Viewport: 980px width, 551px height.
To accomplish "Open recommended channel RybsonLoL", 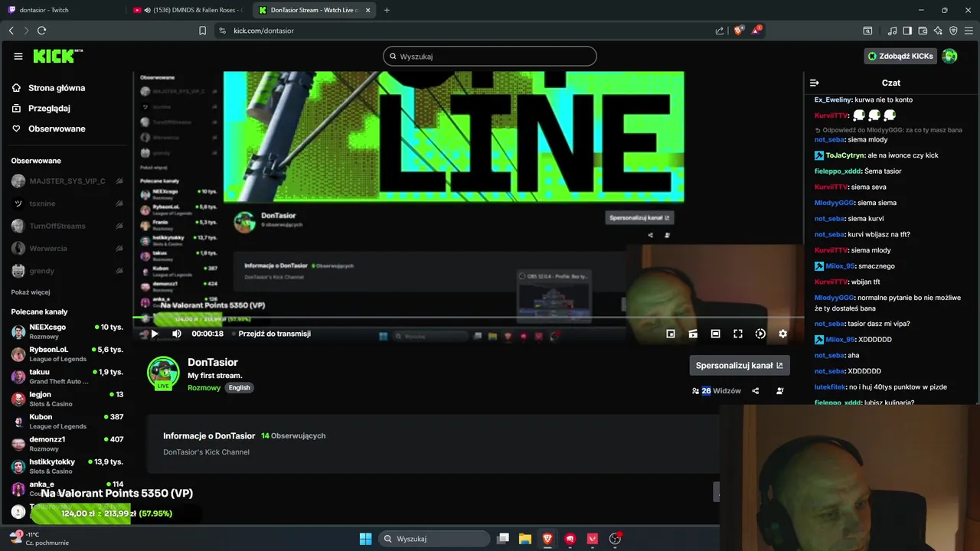I will (67, 354).
